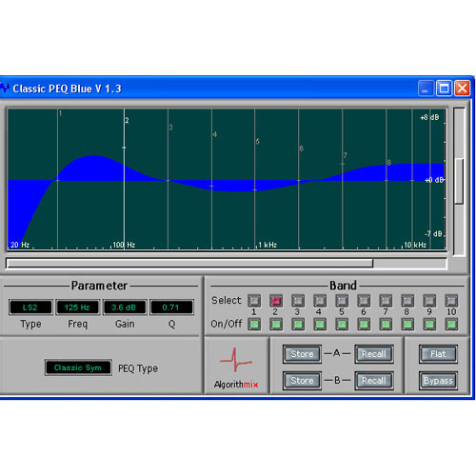Image resolution: width=476 pixels, height=476 pixels.
Task: Click the Classic PEQ Blue title-bar icon
Action: pyautogui.click(x=5, y=88)
